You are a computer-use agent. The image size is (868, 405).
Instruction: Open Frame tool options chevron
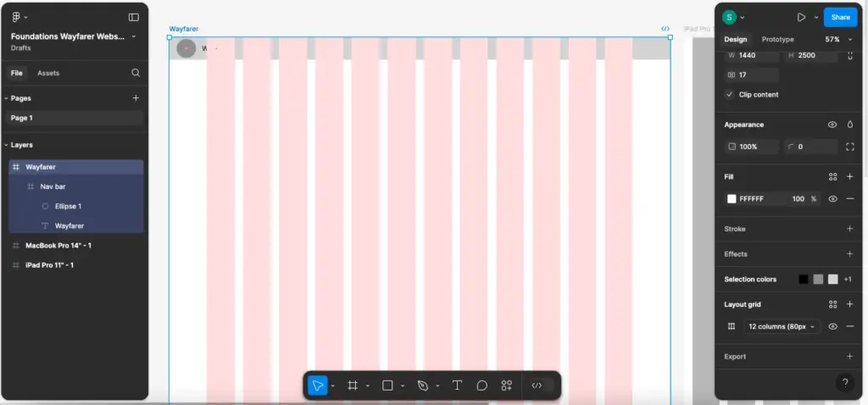click(x=368, y=386)
